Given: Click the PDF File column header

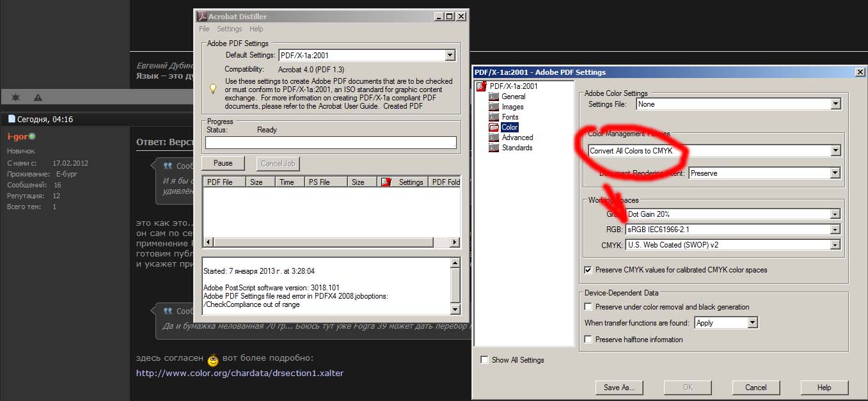Looking at the screenshot, I should click(x=224, y=182).
